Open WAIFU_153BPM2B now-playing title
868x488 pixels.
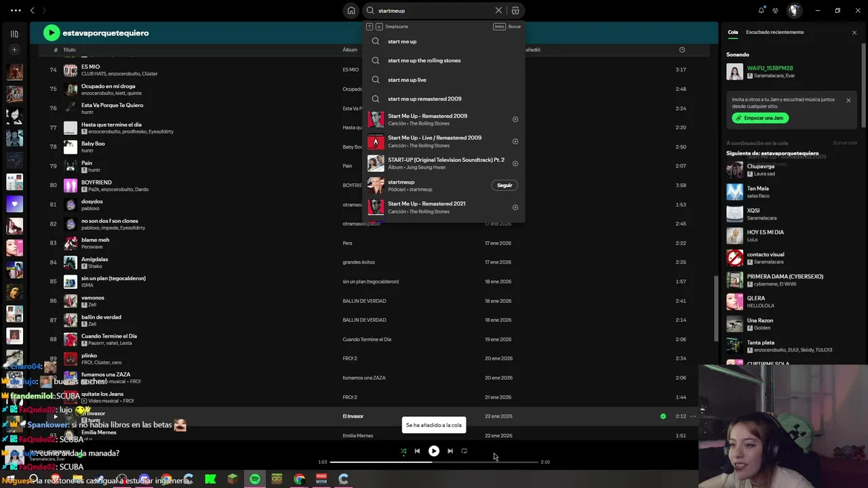coord(770,68)
